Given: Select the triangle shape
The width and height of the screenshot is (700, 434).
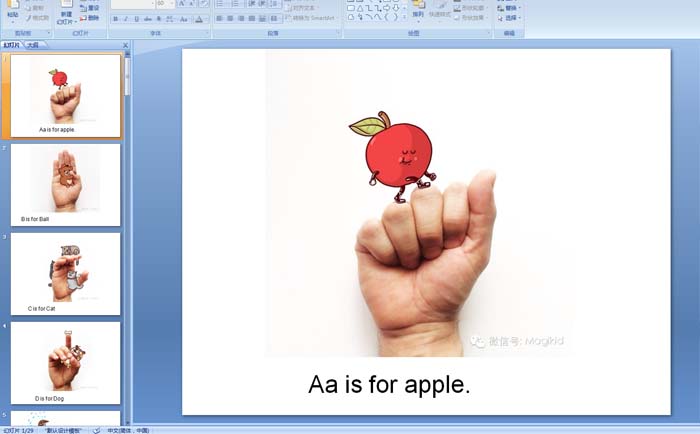Looking at the screenshot, I should tap(360, 8).
